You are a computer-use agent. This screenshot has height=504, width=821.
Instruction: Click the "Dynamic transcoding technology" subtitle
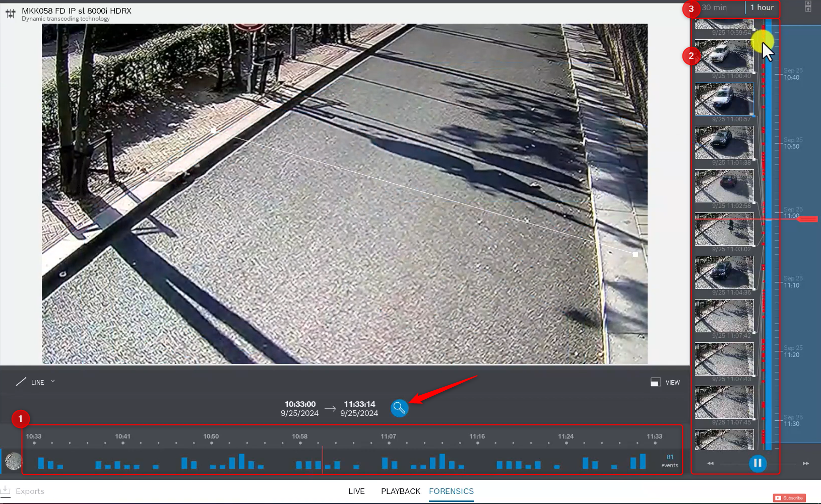pos(66,19)
